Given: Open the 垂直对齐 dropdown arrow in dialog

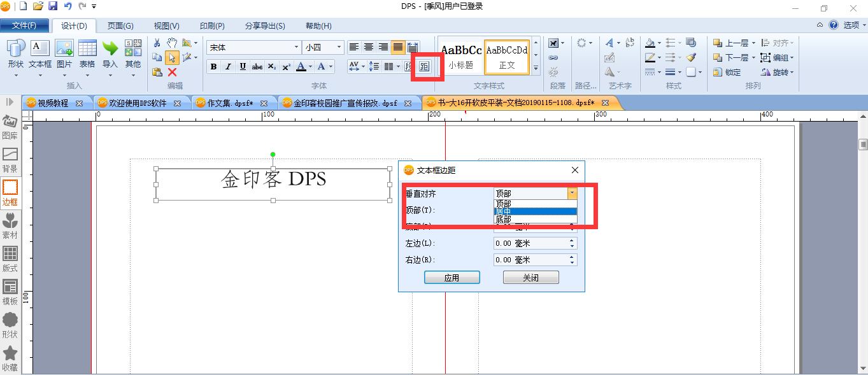Looking at the screenshot, I should [x=573, y=193].
